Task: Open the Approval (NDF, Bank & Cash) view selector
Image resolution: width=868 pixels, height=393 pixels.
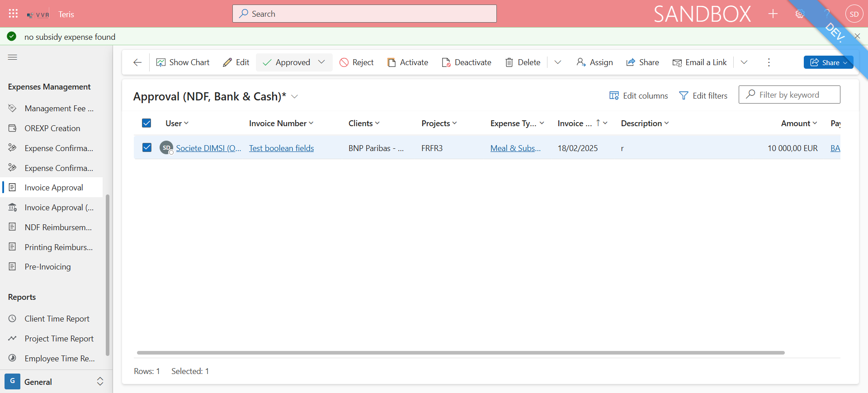Action: tap(216, 96)
